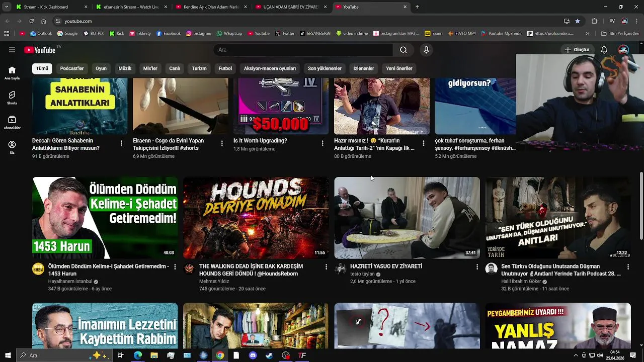Reload the page with the browser refresh icon
Screen dimensions: 644x362
pyautogui.click(x=31, y=21)
